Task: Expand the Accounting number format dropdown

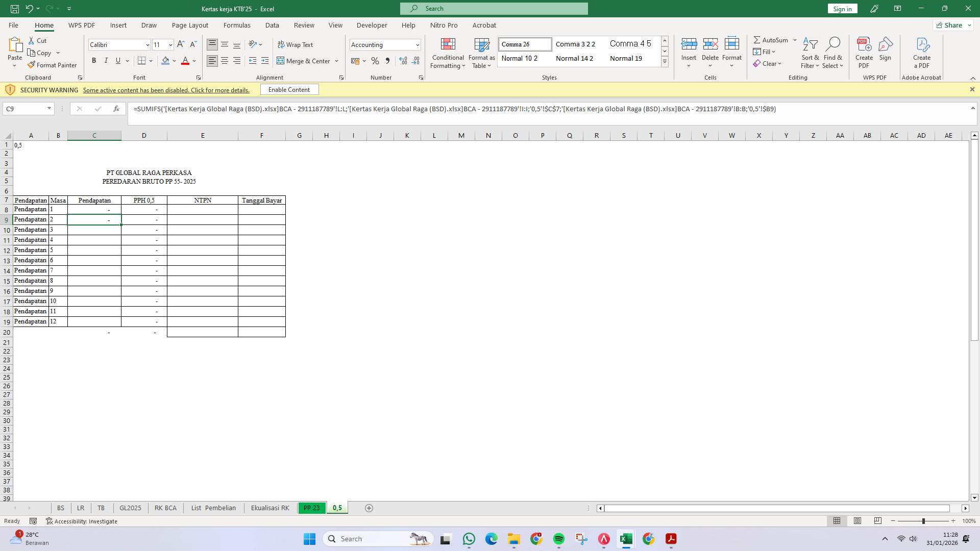Action: point(416,44)
